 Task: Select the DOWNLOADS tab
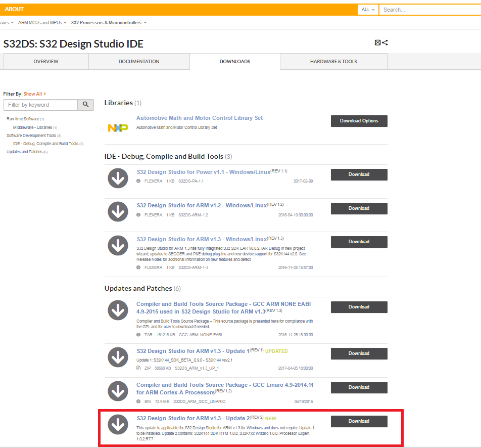234,61
